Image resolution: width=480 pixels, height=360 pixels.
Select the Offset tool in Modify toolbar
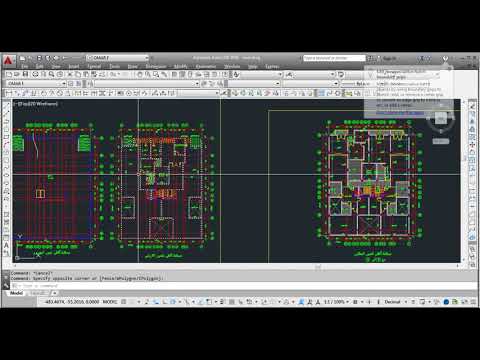pyautogui.click(x=472, y=129)
